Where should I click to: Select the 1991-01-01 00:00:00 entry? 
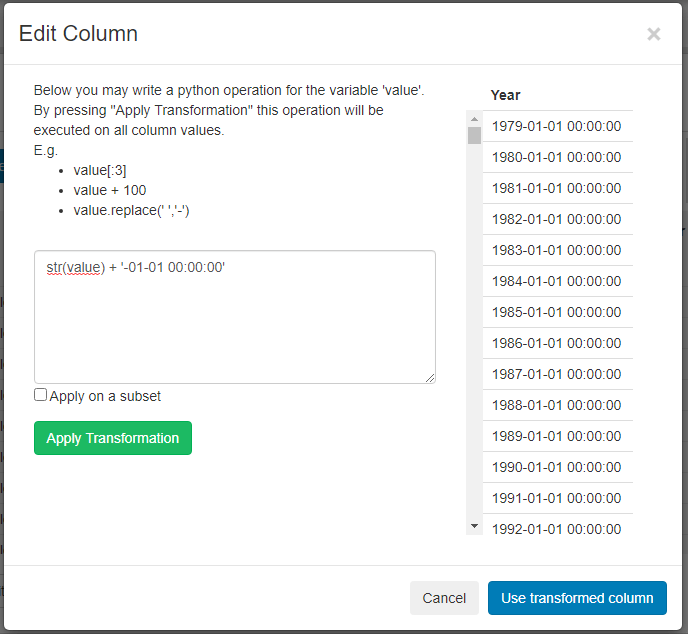[x=556, y=498]
